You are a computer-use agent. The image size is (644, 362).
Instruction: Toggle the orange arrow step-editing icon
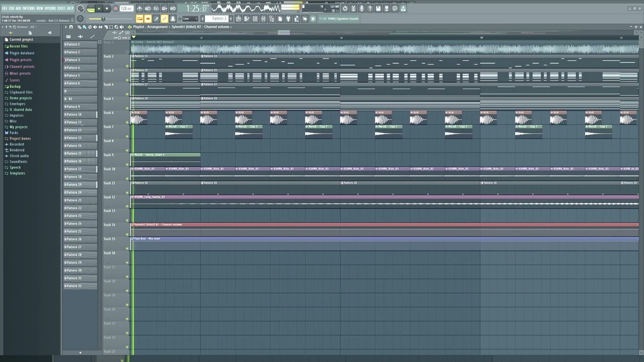148,19
